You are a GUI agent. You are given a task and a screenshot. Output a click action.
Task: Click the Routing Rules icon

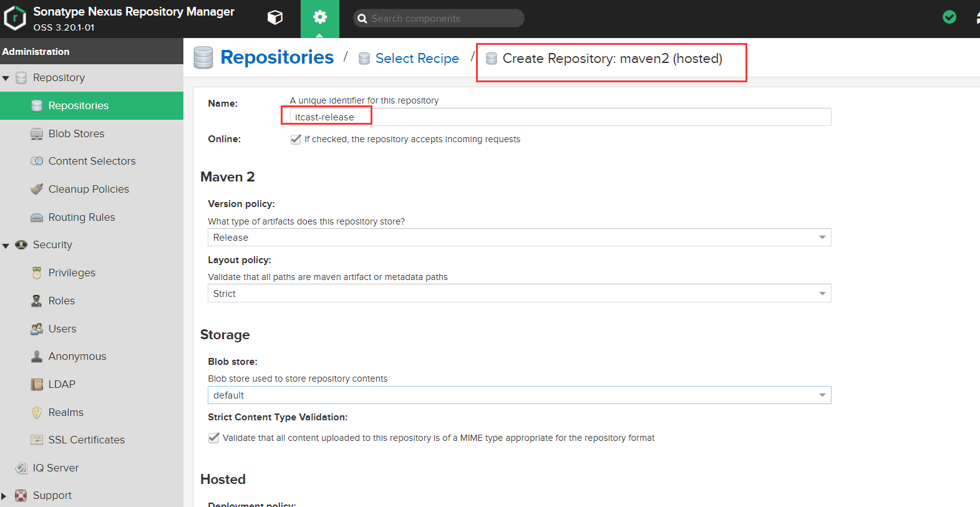tap(37, 218)
